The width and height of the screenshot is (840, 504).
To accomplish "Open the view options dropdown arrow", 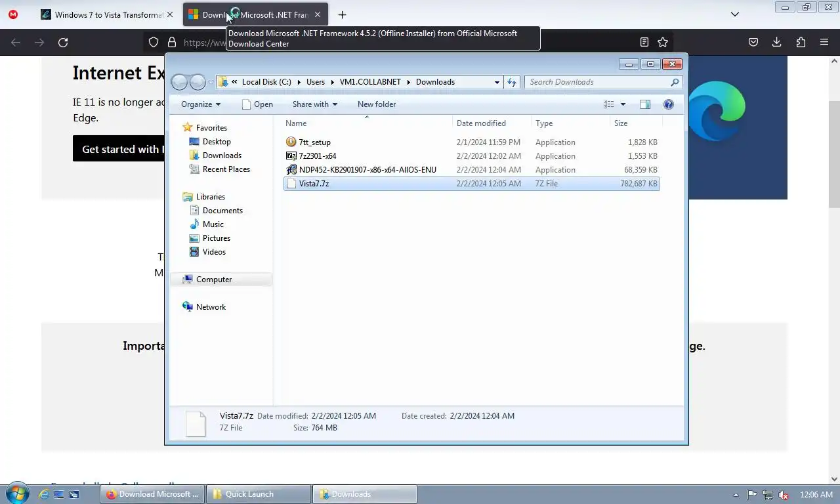I will (623, 104).
